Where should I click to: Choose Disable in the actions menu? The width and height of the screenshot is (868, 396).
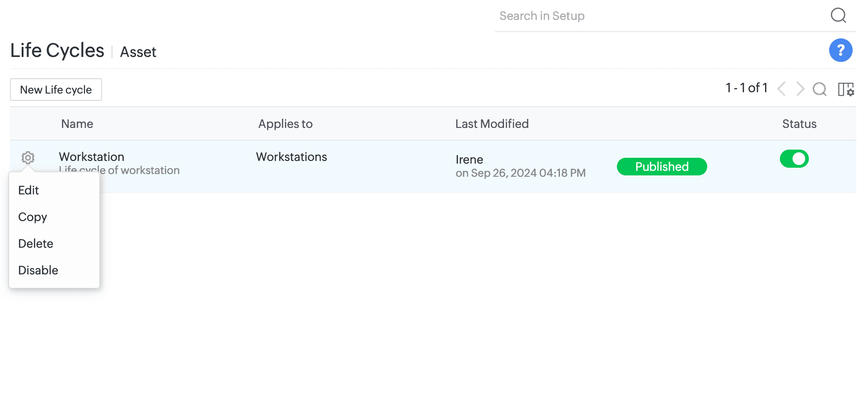(x=38, y=270)
